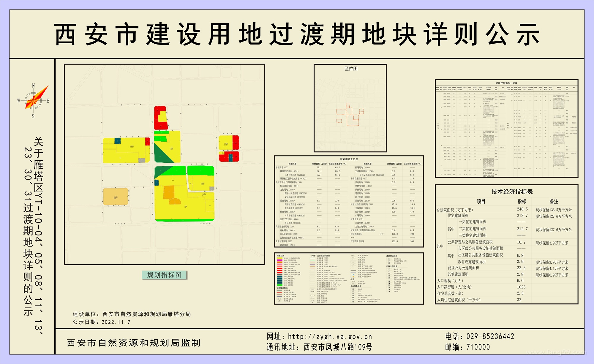Click the 公交首末站 legend symbol
The height and width of the screenshot is (364, 594).
(x=389, y=259)
